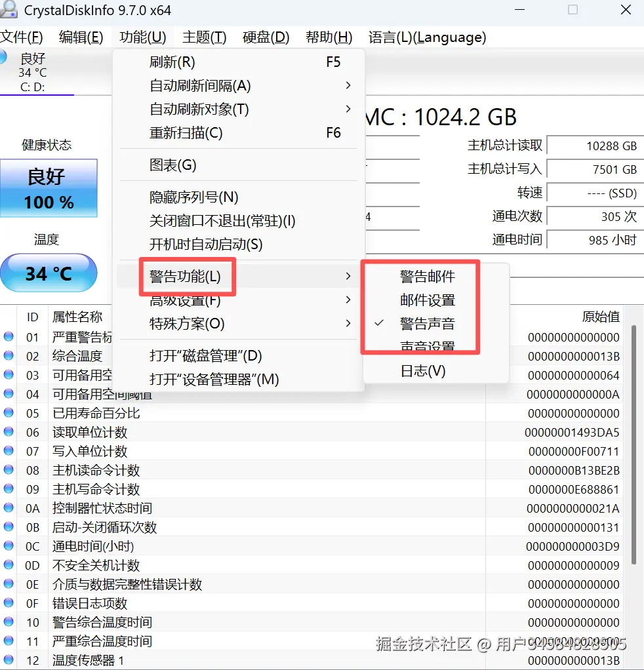
Task: Click the status orb for 不安全关机计数
Action: point(9,565)
